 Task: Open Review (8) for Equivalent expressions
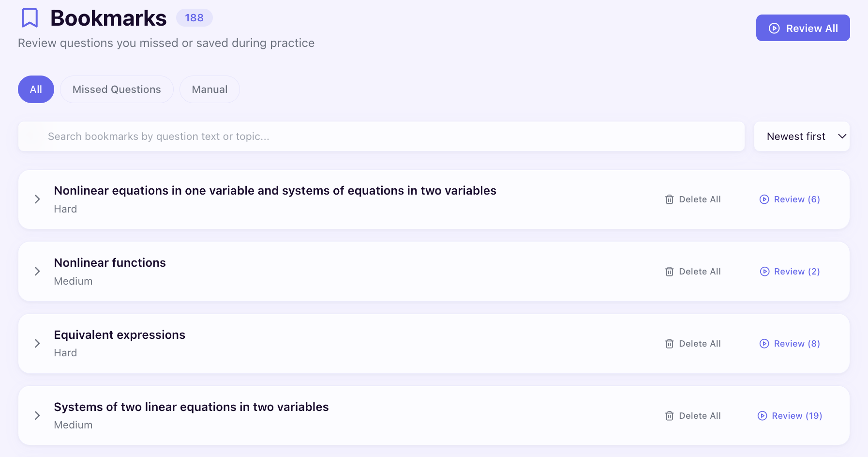(x=789, y=343)
